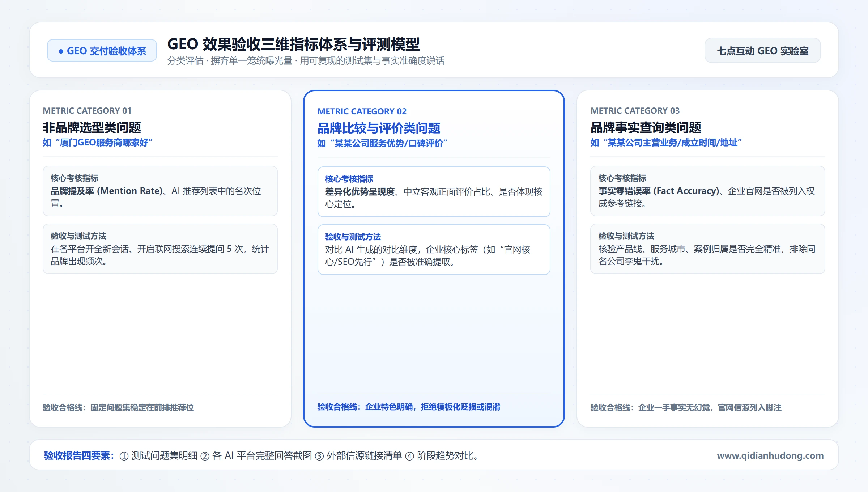Viewport: 868px width, 492px height.
Task: Click 验收合格线：固定问题集稳定在前排推荐位
Action: (118, 408)
